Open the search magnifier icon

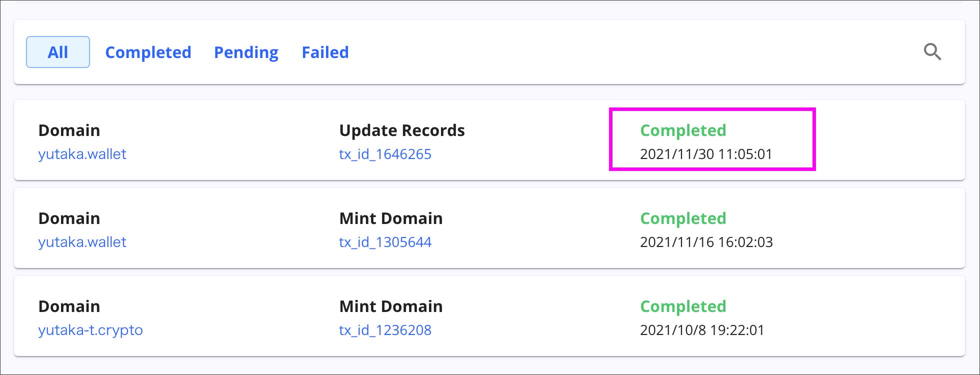point(932,52)
